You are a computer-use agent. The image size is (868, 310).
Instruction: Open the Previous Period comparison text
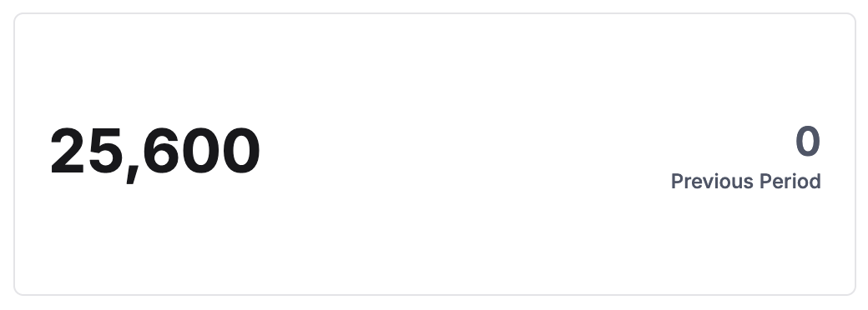[745, 181]
